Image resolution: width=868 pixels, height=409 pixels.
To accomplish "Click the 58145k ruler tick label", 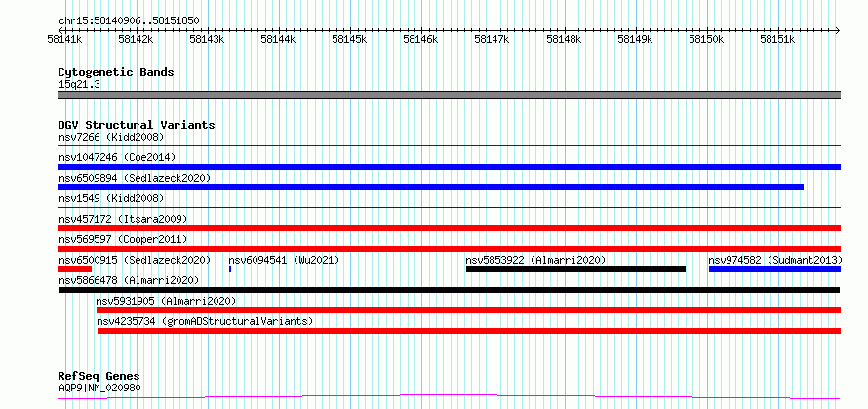I will [350, 39].
